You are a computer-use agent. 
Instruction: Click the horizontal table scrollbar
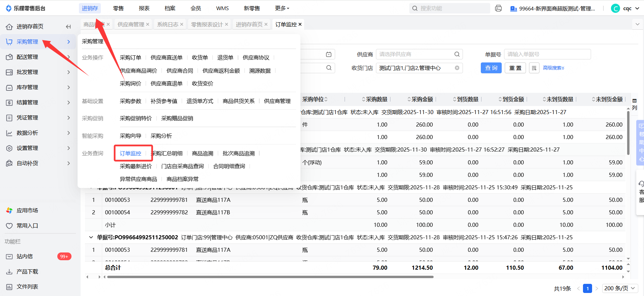point(270,277)
